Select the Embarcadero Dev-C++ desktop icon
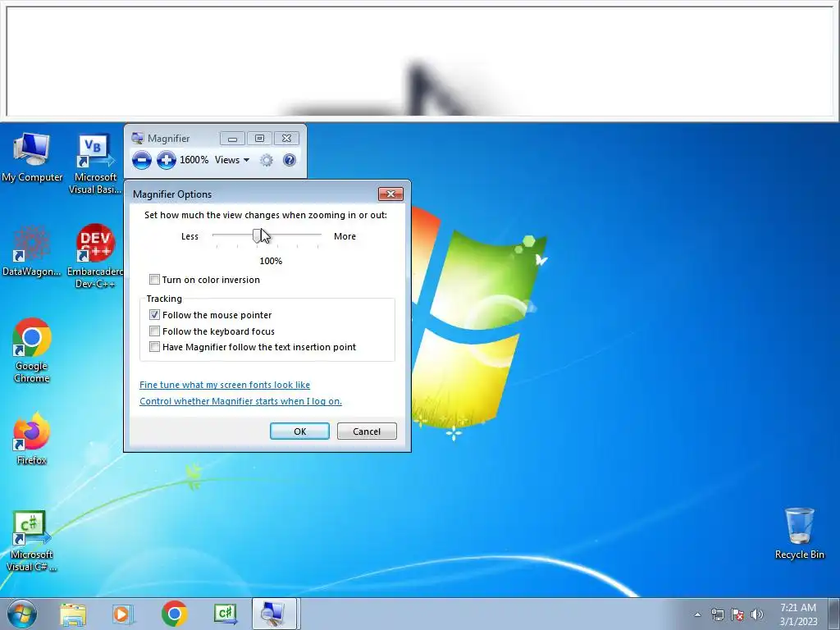 pyautogui.click(x=95, y=256)
